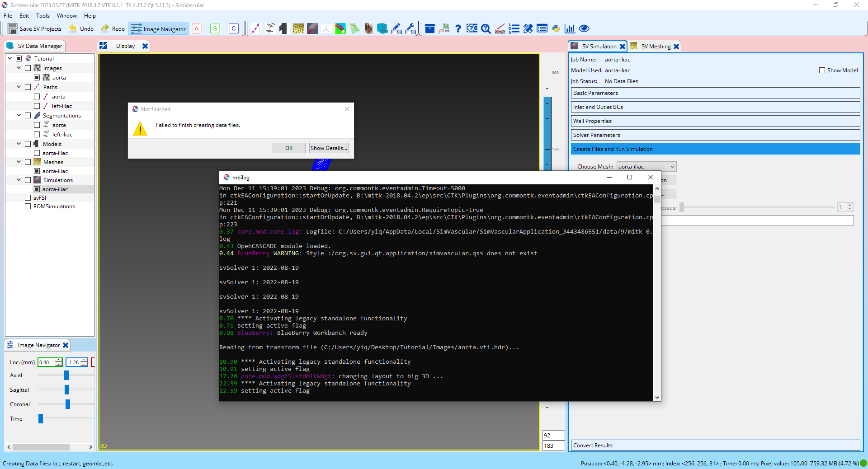Click the pencil image-edit toolbar icon
This screenshot has height=469, width=868.
point(396,28)
